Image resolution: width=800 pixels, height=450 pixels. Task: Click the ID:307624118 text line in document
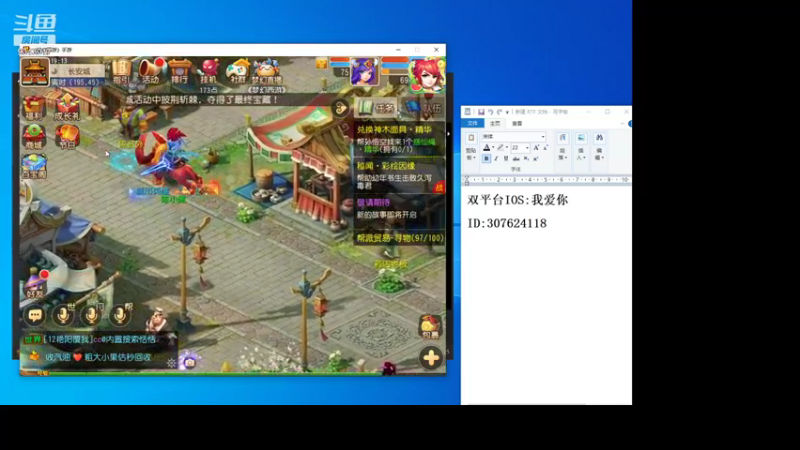click(x=507, y=223)
